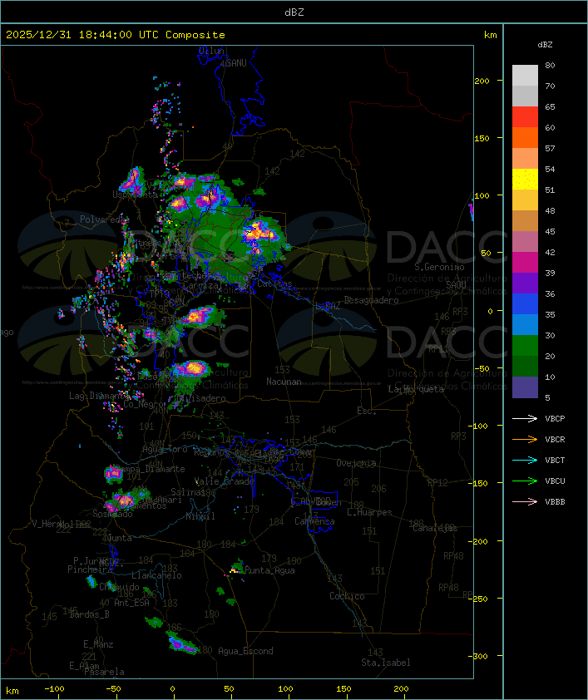Click the Agua_Escond map label
Image resolution: width=588 pixels, height=700 pixels.
tap(245, 651)
